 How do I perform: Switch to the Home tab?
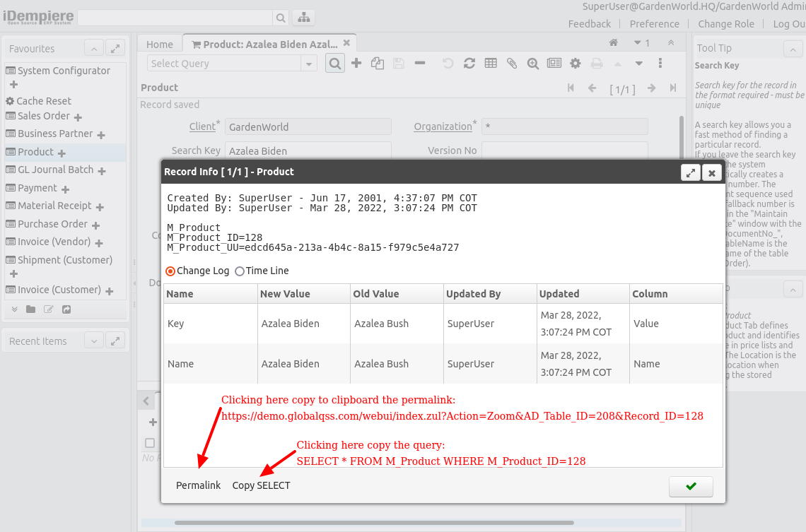pyautogui.click(x=160, y=45)
